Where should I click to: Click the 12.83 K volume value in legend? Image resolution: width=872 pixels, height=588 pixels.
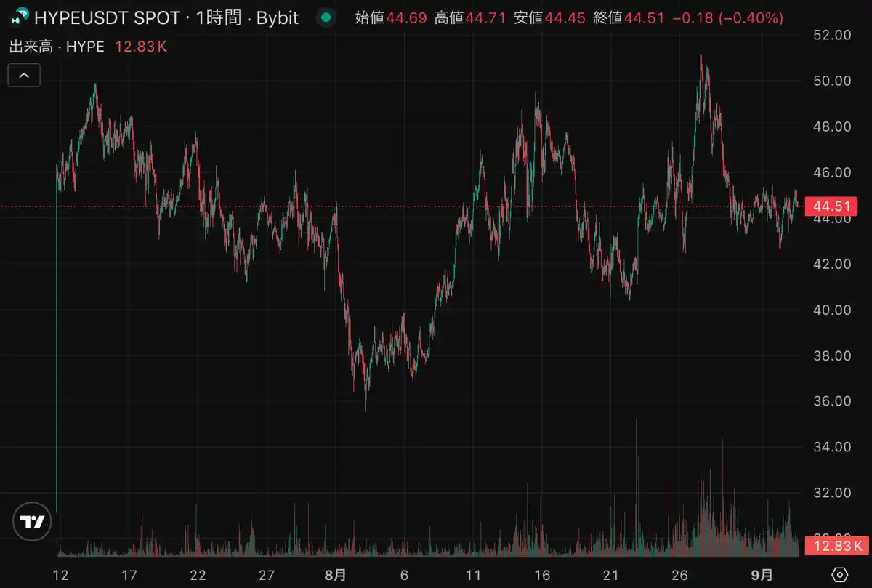(x=141, y=47)
